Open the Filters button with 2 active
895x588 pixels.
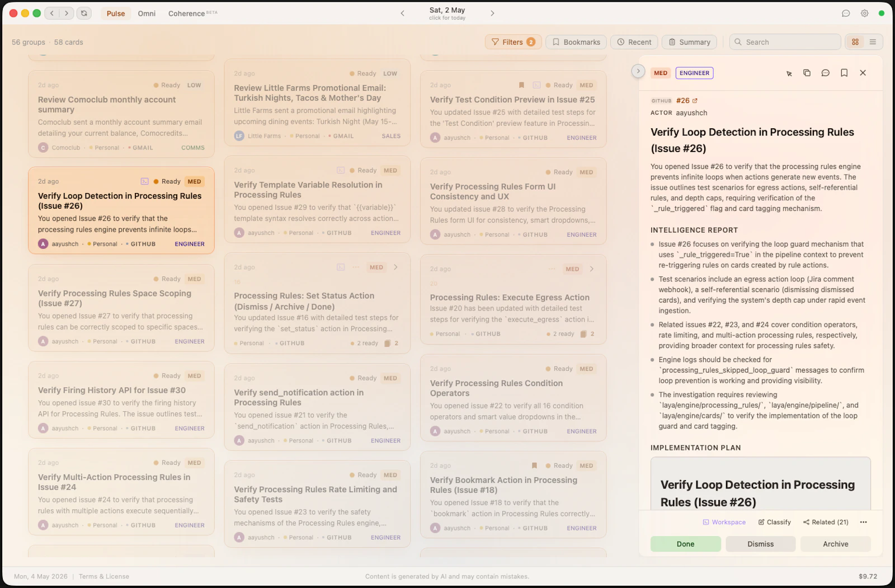pyautogui.click(x=513, y=42)
